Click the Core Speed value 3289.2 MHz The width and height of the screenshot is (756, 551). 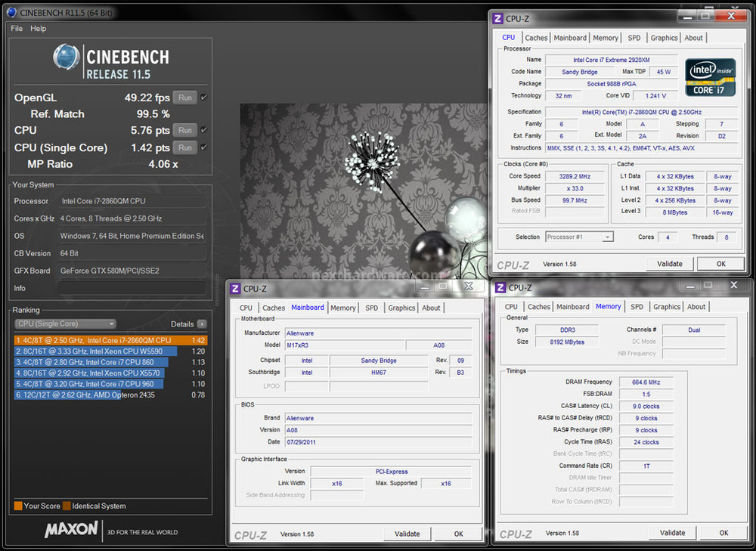pyautogui.click(x=575, y=176)
